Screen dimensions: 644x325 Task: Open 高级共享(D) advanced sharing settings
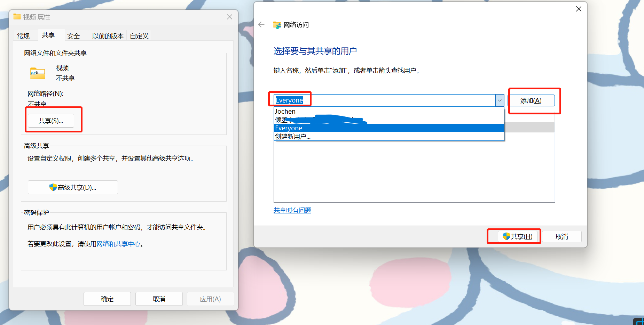[73, 187]
